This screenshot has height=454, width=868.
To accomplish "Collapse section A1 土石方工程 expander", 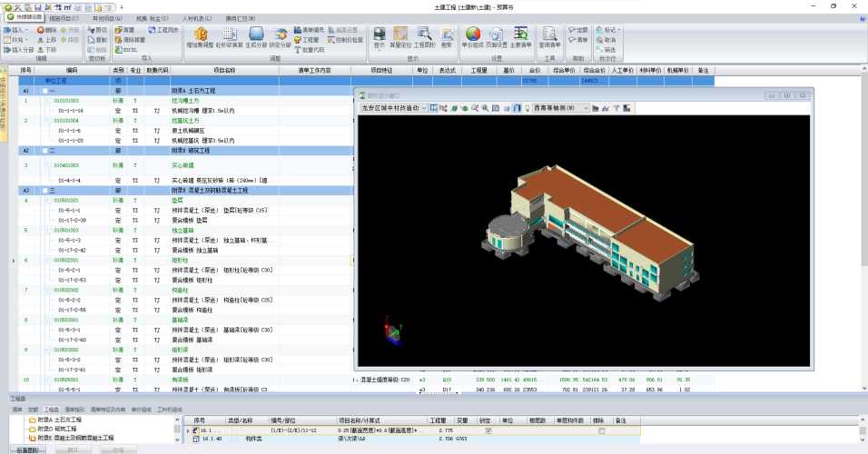I will [45, 91].
